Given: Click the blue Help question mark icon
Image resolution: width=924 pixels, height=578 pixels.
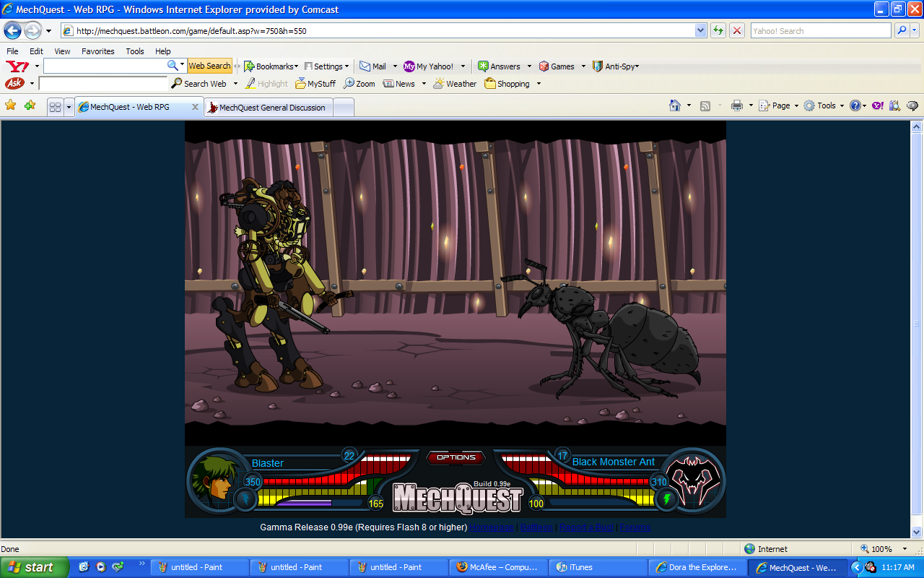Looking at the screenshot, I should click(855, 105).
